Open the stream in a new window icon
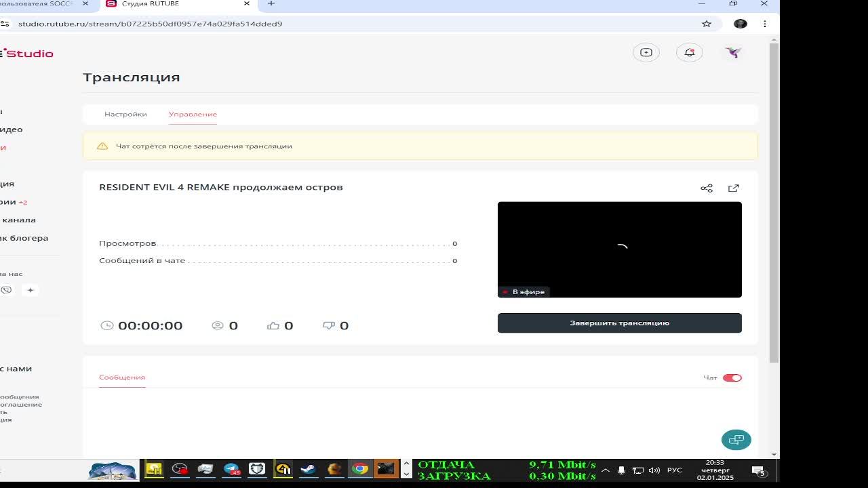Screen dimensions: 868x488 pos(734,188)
